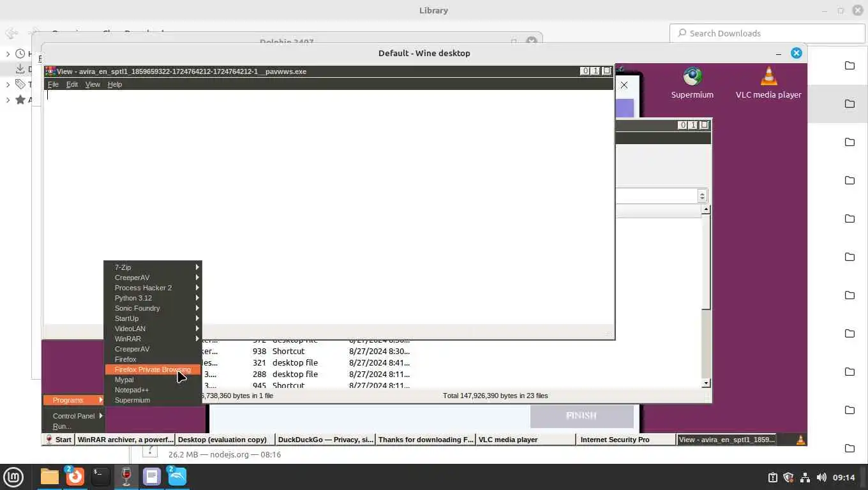Open View menu in the menu bar
The image size is (868, 490).
93,84
